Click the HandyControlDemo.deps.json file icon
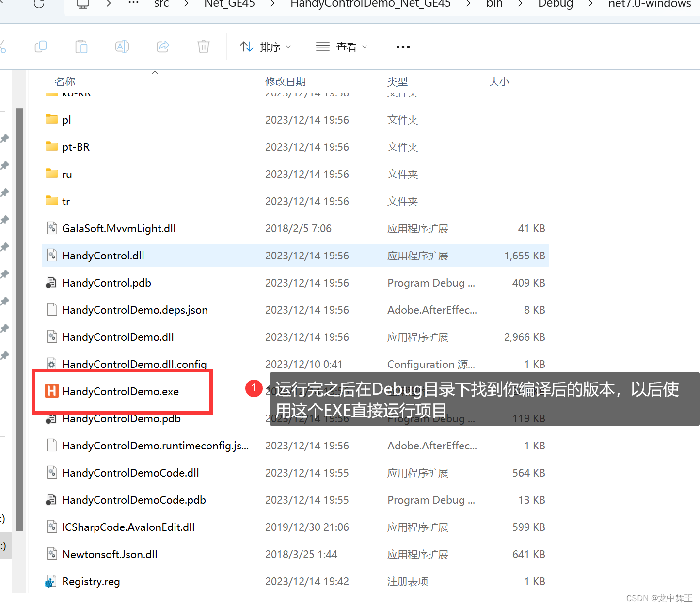 pyautogui.click(x=52, y=309)
